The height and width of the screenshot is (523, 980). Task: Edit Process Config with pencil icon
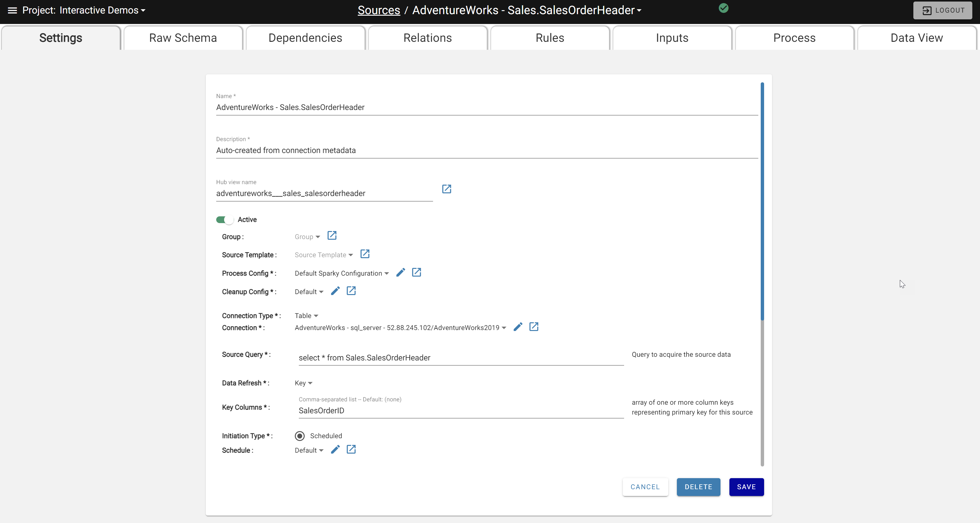pos(400,273)
